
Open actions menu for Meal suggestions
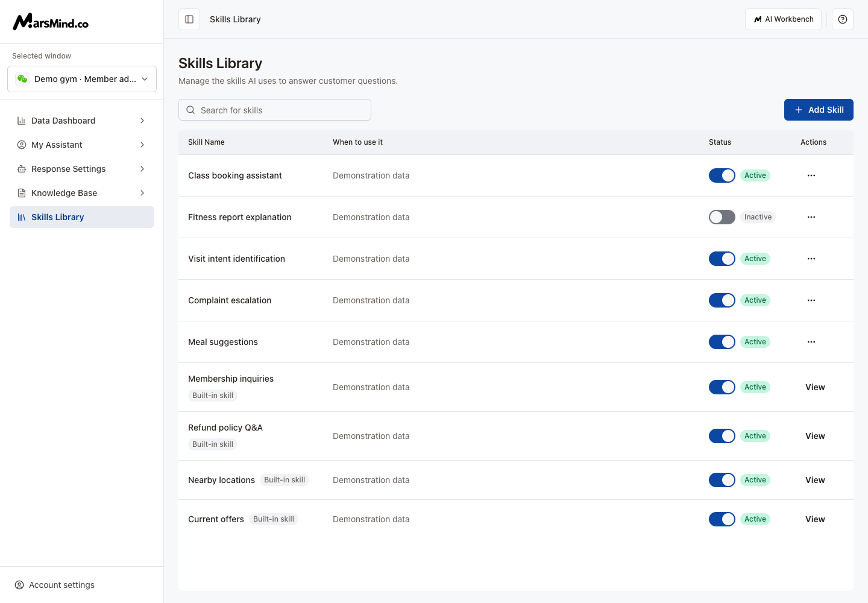(811, 342)
